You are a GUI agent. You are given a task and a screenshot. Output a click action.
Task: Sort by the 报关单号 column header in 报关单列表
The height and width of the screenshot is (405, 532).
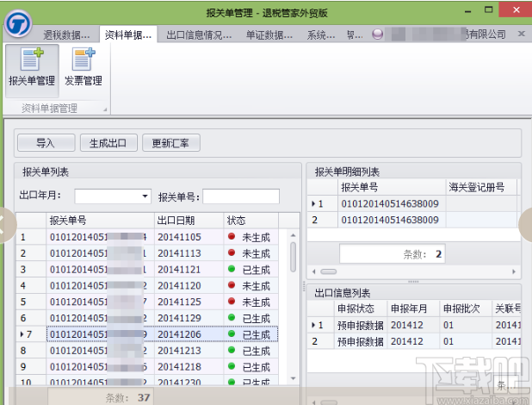(100, 221)
